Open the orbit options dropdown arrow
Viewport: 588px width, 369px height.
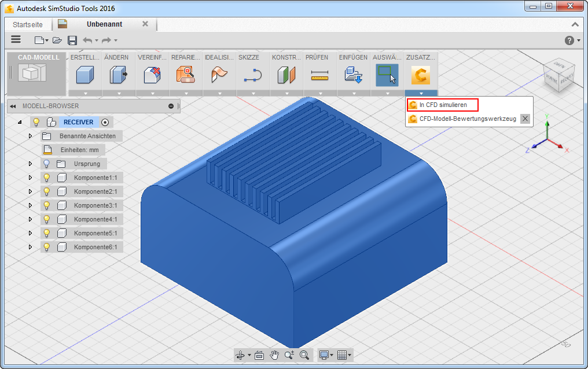point(249,355)
